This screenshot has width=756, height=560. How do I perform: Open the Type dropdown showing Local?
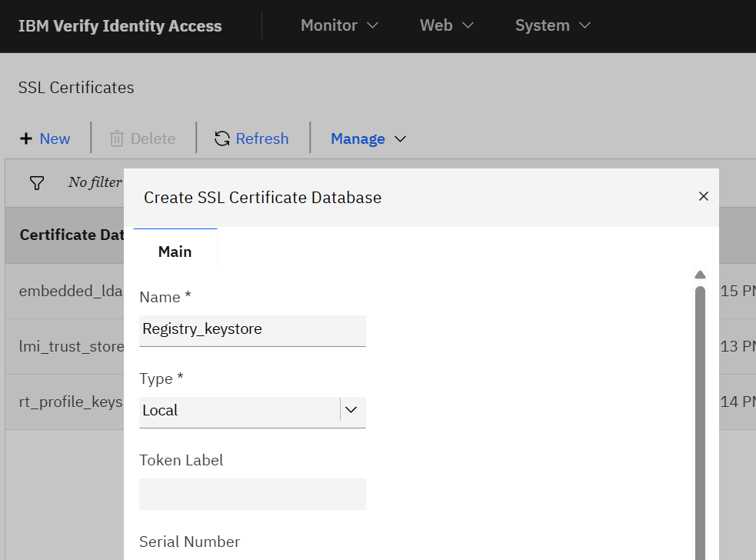pyautogui.click(x=351, y=410)
